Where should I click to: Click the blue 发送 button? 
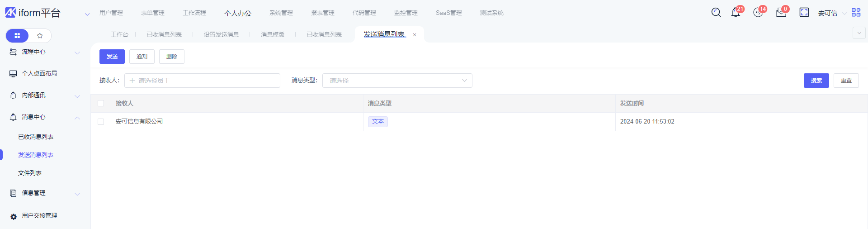(112, 57)
